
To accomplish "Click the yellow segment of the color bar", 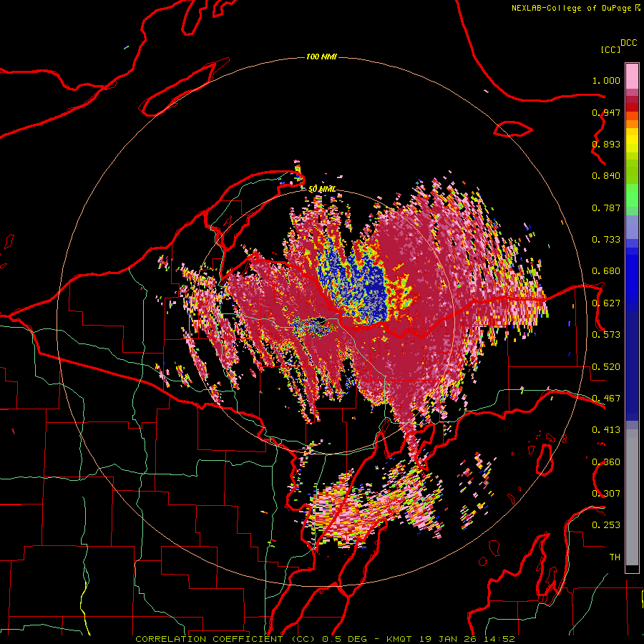I will click(x=632, y=140).
